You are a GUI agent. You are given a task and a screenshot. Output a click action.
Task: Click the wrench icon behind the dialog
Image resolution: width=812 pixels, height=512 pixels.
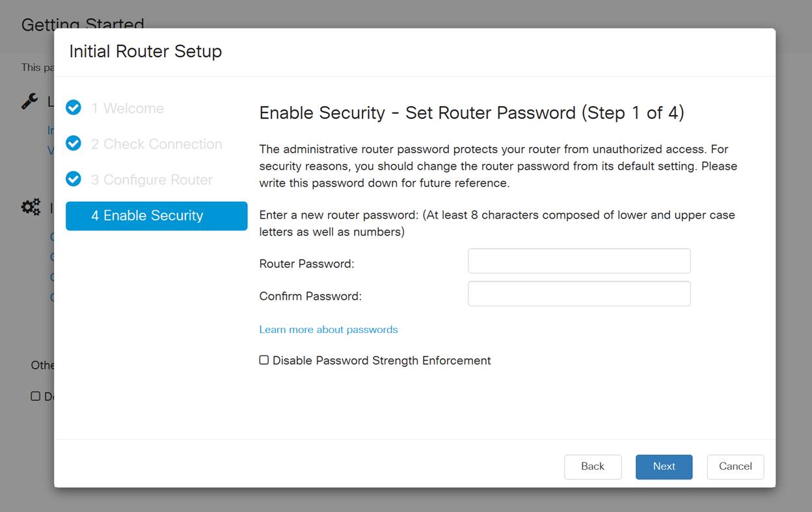(x=29, y=101)
